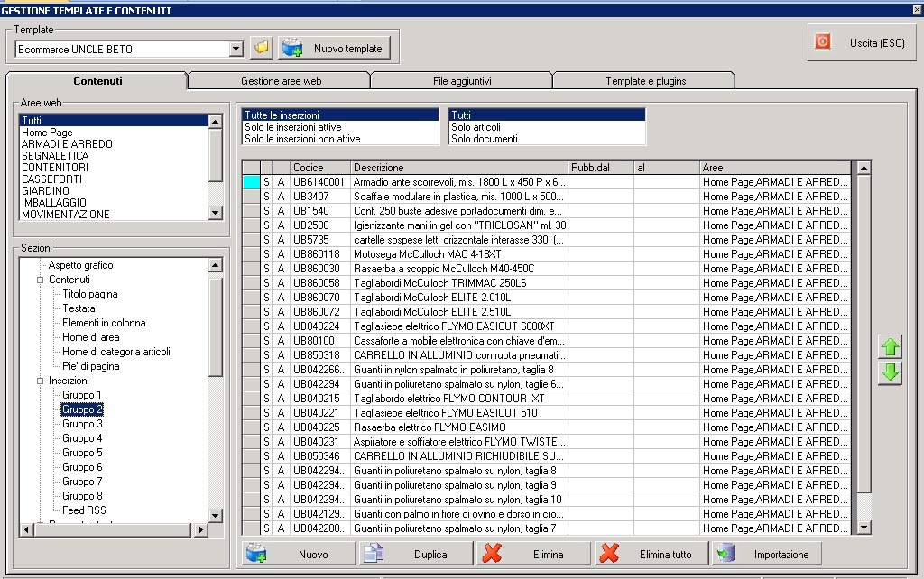
Task: Duplicate the selected item with Duplica
Action: 416,554
